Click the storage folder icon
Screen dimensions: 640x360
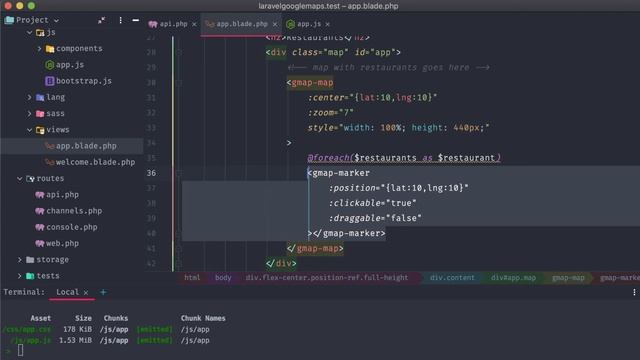coord(30,260)
